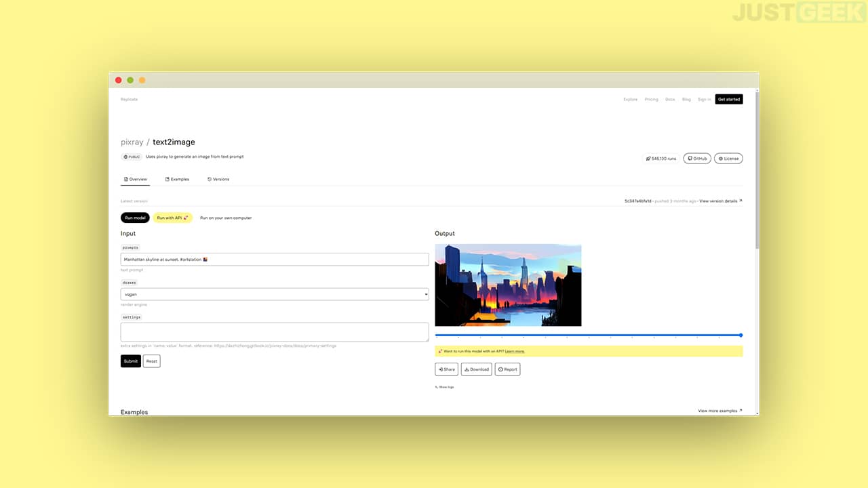The height and width of the screenshot is (488, 868).
Task: Reset the input form
Action: (x=152, y=361)
